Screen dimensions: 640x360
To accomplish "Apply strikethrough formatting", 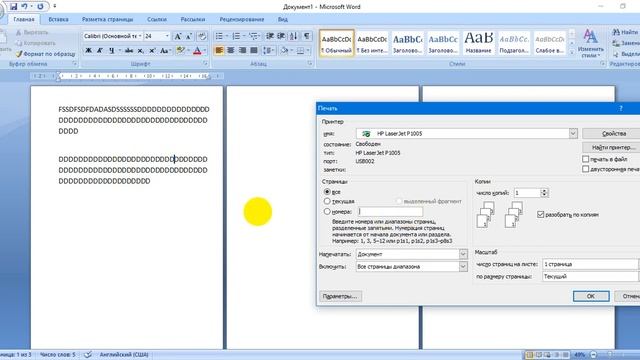I will point(129,51).
